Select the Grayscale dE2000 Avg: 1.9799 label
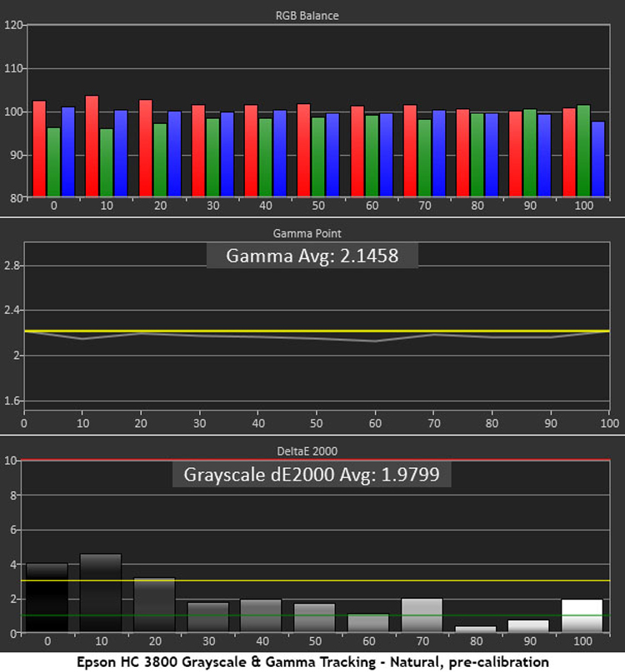 [x=312, y=475]
